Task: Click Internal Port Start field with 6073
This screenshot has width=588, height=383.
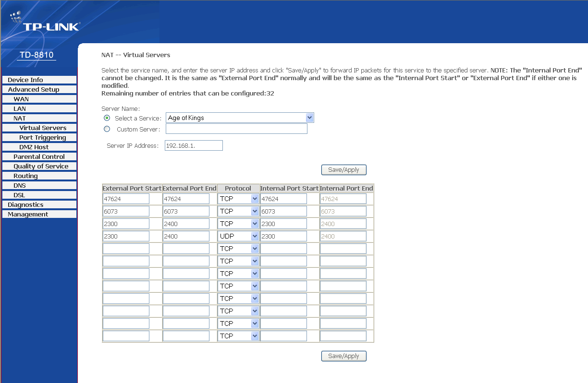Action: (x=283, y=211)
